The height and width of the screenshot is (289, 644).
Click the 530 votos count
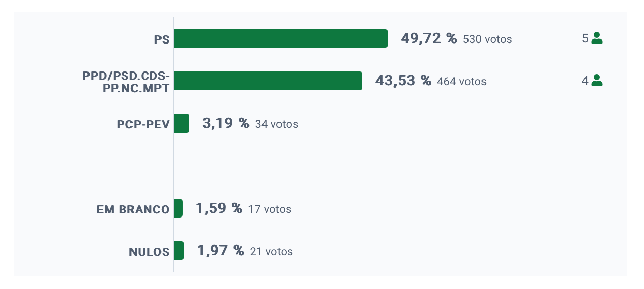coord(487,39)
